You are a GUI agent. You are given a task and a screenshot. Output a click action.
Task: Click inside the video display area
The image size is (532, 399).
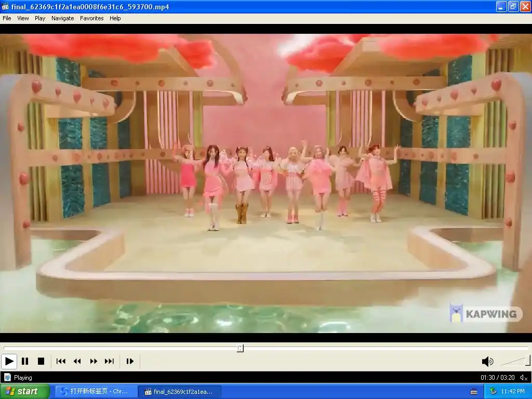[x=265, y=183]
